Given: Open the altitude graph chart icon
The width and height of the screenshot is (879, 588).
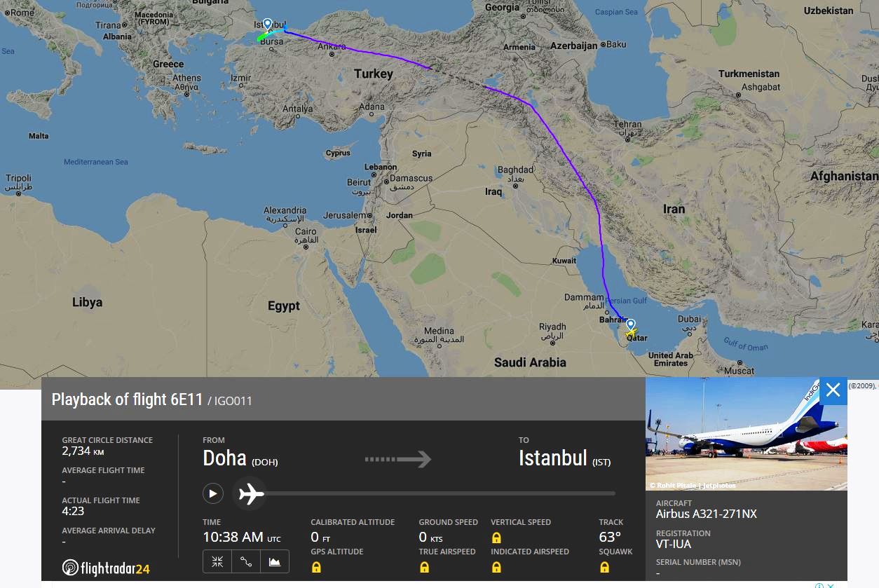Looking at the screenshot, I should tap(275, 561).
